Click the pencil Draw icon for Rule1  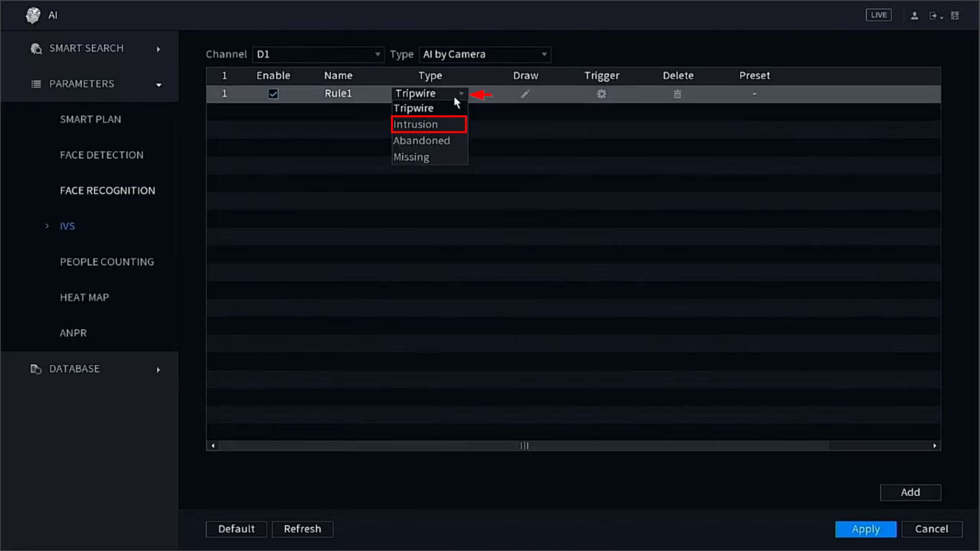coord(525,94)
